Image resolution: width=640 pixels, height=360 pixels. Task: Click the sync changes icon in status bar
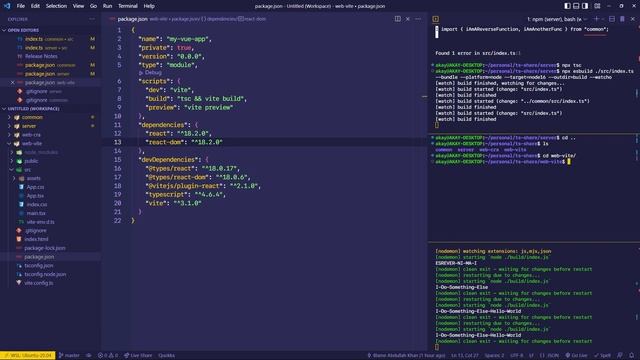(x=89, y=356)
